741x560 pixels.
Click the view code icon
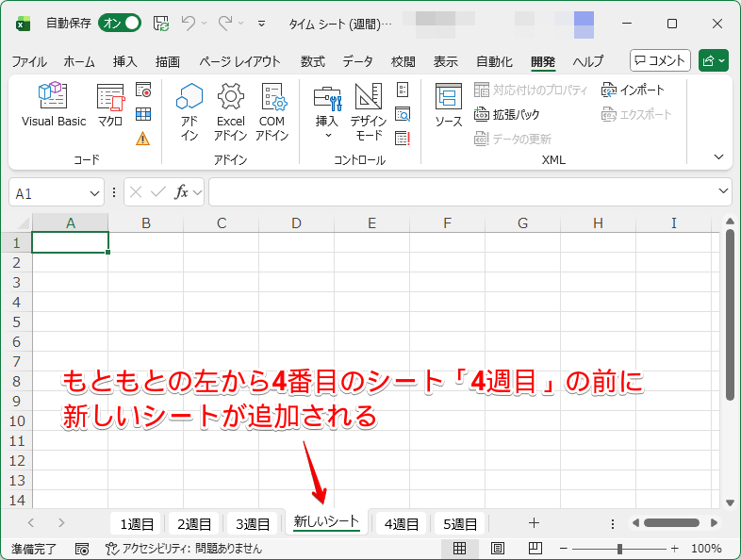(403, 114)
